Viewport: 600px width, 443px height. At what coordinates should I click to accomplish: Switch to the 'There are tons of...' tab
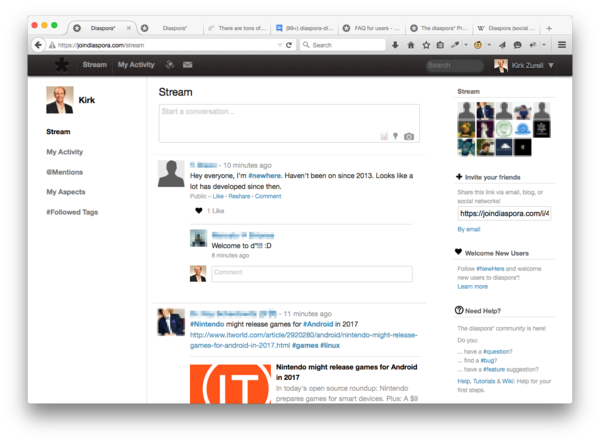pos(237,28)
